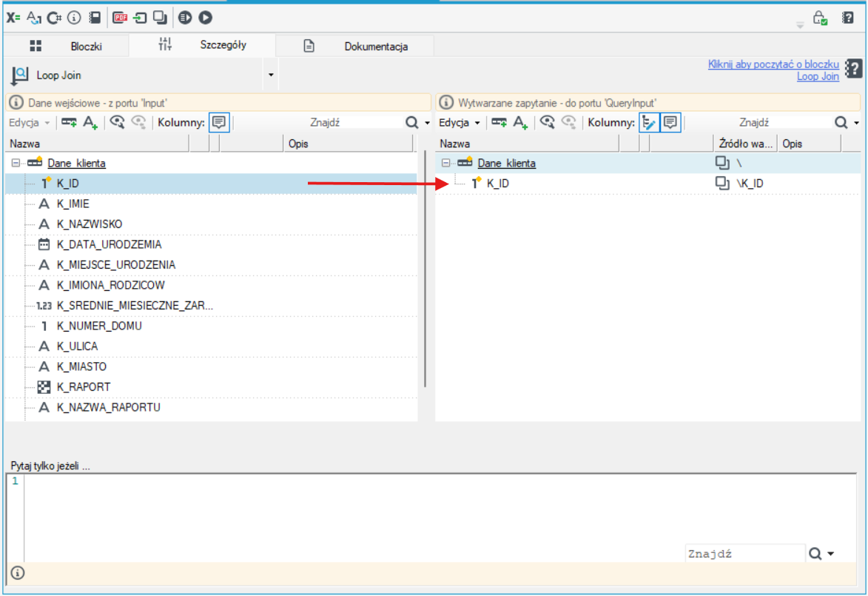The height and width of the screenshot is (596, 868).
Task: Switch to the Dokumentacja tab
Action: pos(355,46)
